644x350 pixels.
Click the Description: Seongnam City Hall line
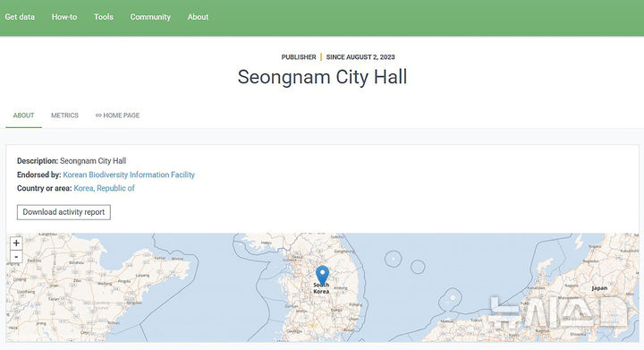(72, 160)
